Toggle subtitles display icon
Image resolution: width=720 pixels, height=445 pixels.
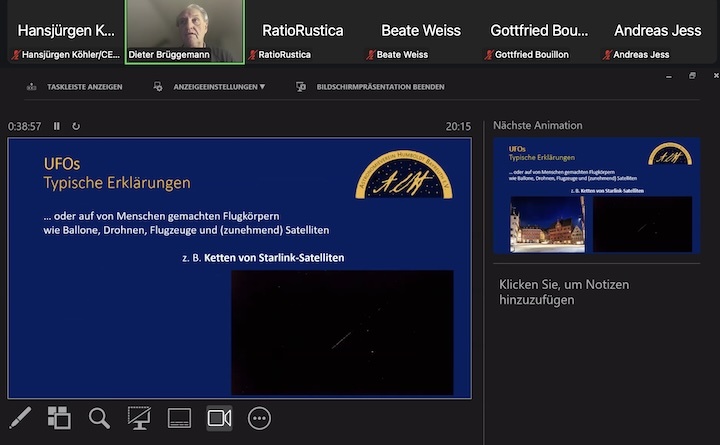(x=179, y=418)
